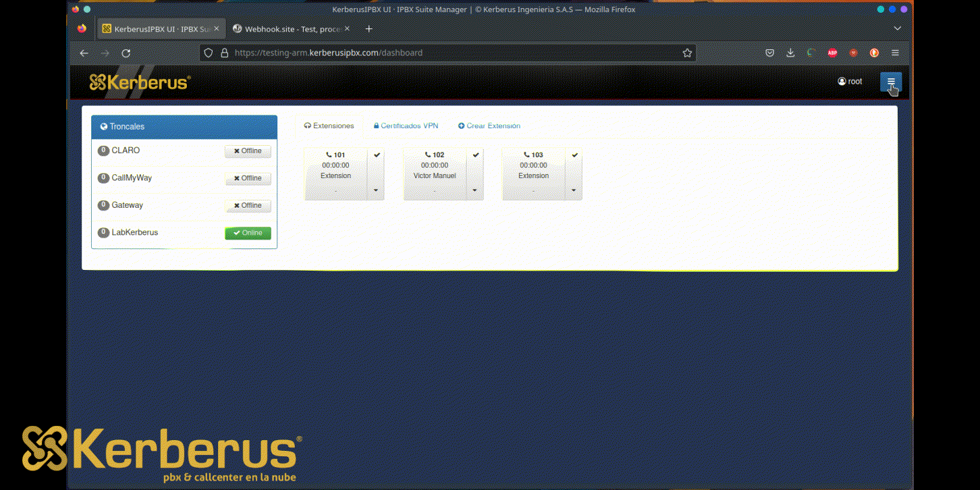This screenshot has height=490, width=980.
Task: Click phone icon on extension 101
Action: [329, 155]
